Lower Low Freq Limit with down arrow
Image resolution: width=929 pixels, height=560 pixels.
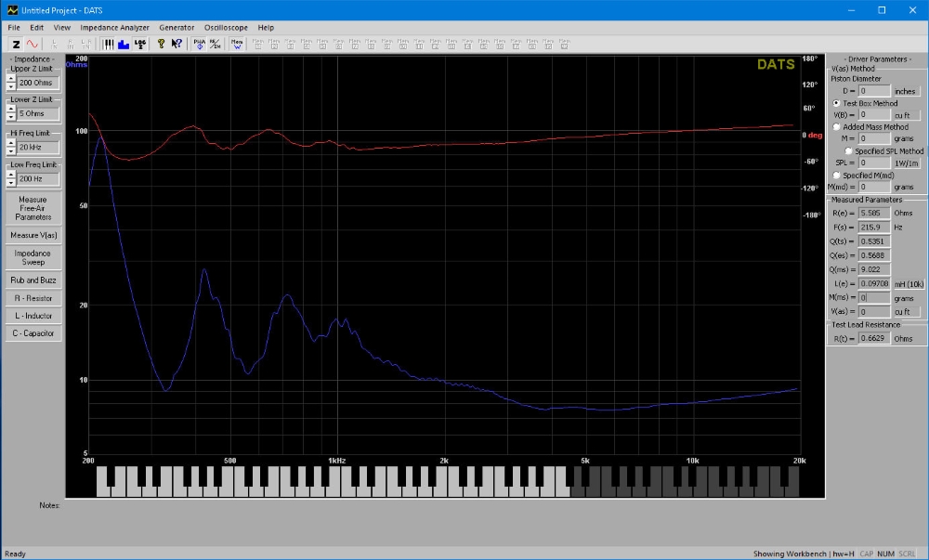pyautogui.click(x=10, y=182)
